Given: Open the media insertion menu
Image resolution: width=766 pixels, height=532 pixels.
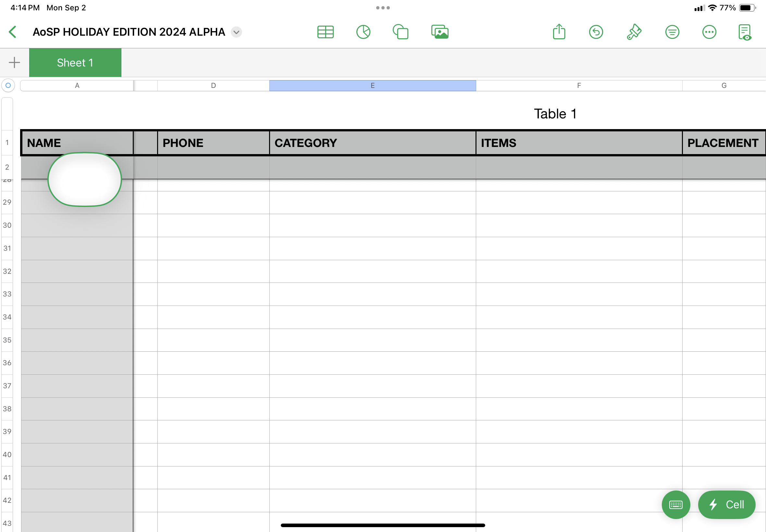Looking at the screenshot, I should tap(439, 32).
